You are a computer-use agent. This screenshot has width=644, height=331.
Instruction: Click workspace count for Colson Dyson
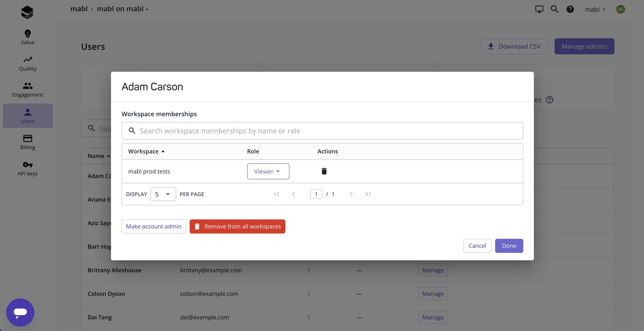point(309,294)
